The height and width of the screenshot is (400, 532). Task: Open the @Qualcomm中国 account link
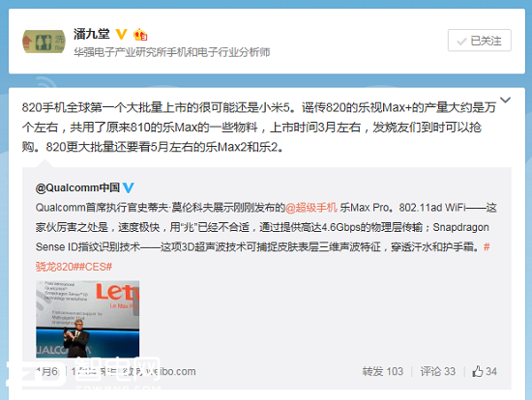[77, 187]
